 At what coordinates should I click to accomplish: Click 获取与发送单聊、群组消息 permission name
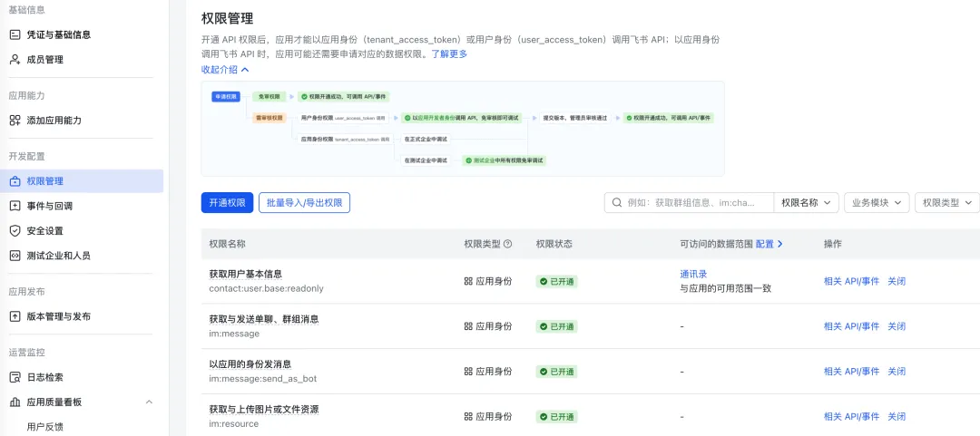pyautogui.click(x=264, y=319)
